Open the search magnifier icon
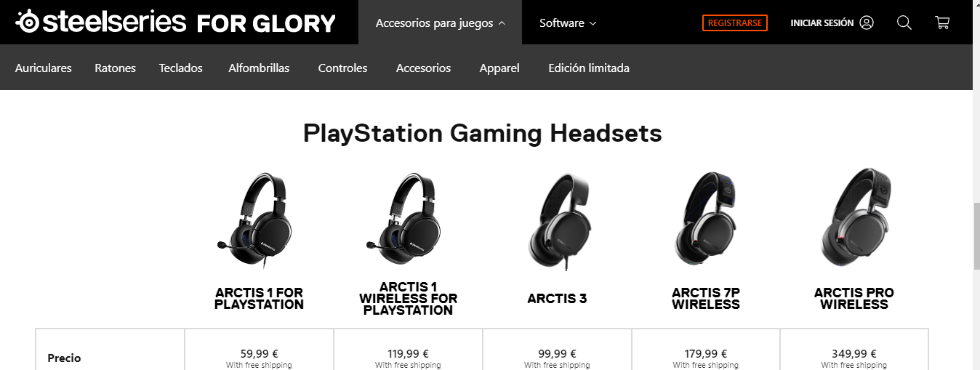 [904, 23]
